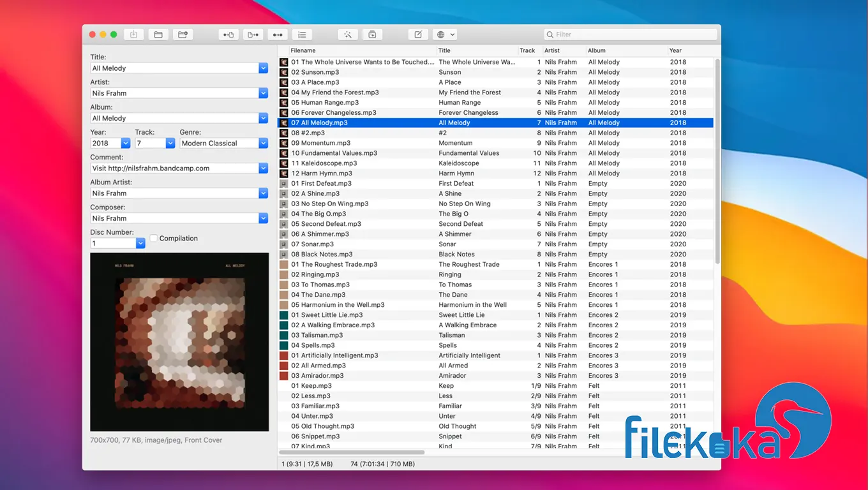This screenshot has width=868, height=490.
Task: Click status text 1 (9:31 | 17,5 MB)
Action: [x=307, y=464]
